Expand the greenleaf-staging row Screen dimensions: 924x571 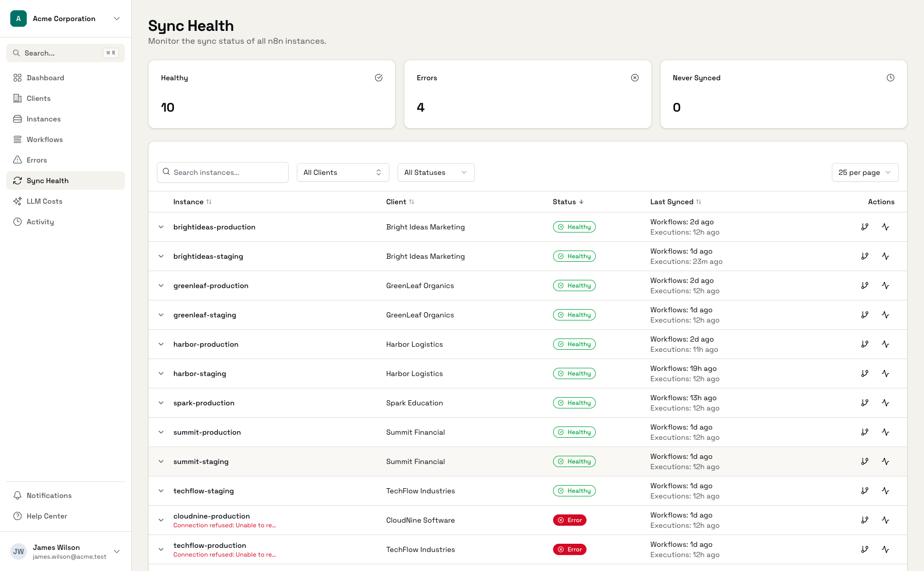[161, 315]
